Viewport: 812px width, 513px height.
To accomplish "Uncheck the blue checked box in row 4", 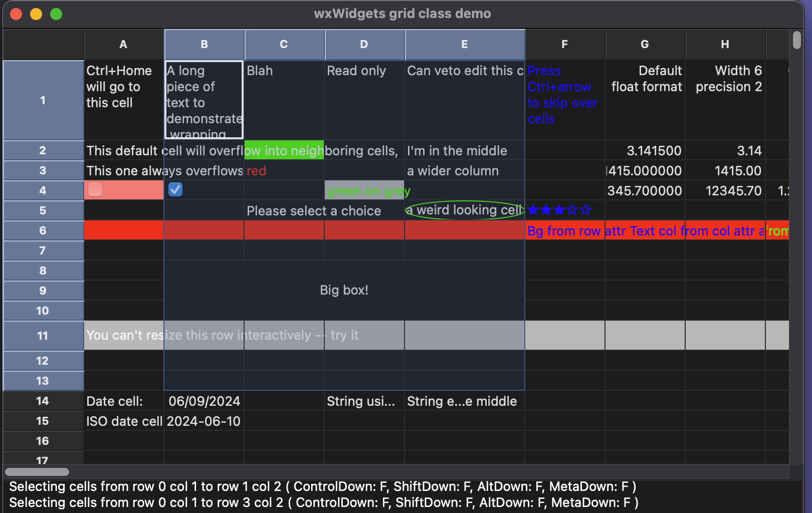I will 175,190.
